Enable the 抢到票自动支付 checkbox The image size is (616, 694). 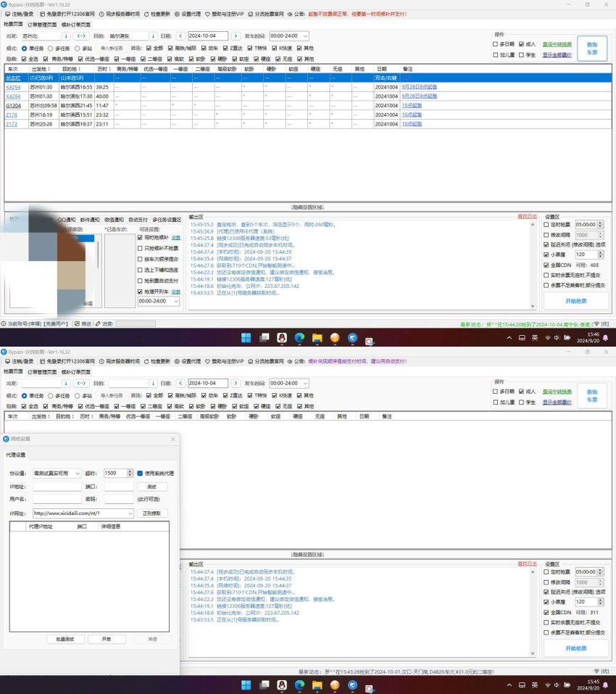click(141, 280)
